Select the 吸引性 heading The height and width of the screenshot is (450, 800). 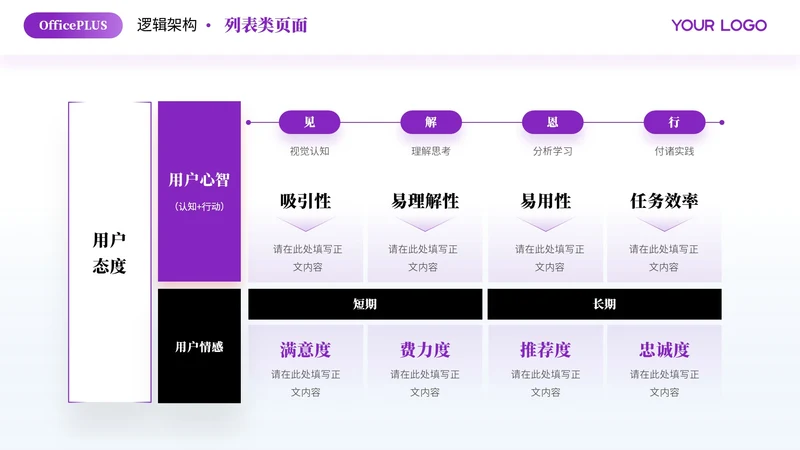coord(305,201)
